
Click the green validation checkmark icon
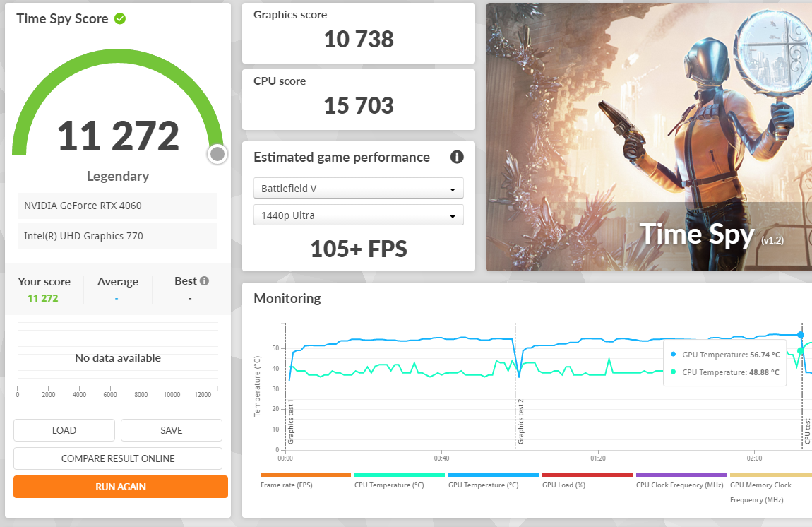coord(119,18)
